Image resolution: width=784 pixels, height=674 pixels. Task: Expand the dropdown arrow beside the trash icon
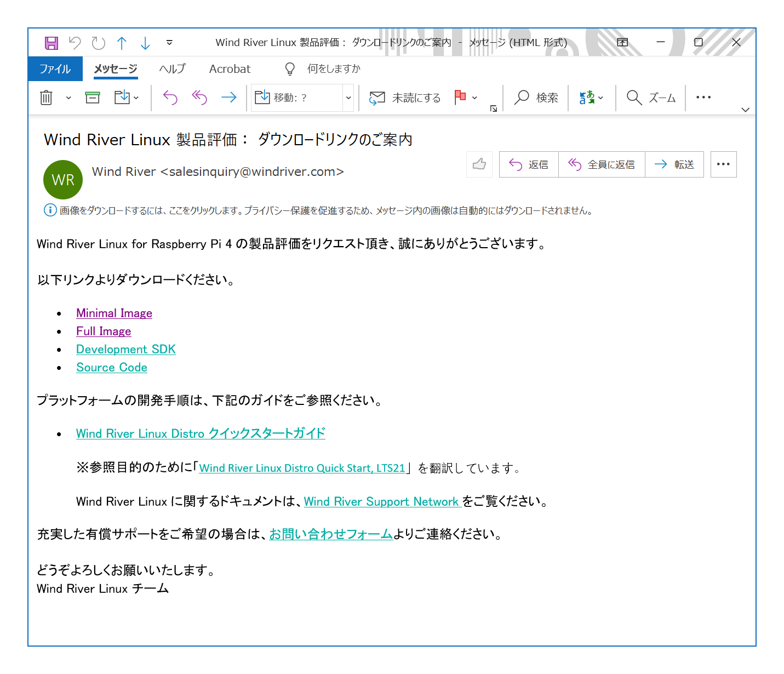click(x=68, y=98)
